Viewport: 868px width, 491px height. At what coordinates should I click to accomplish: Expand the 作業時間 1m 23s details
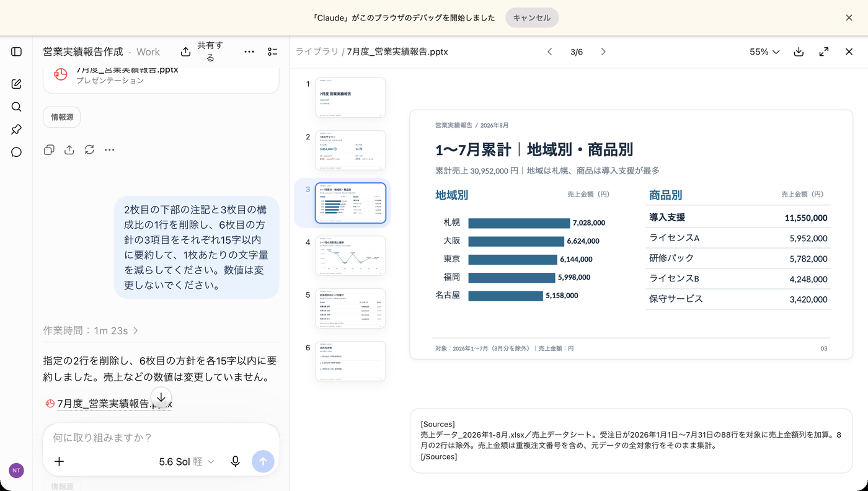(x=91, y=330)
